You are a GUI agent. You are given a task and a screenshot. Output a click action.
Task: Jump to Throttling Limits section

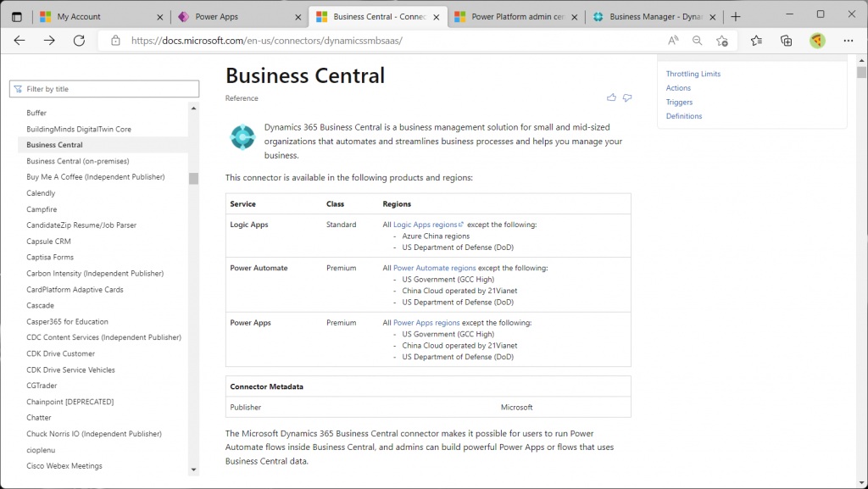click(x=693, y=74)
